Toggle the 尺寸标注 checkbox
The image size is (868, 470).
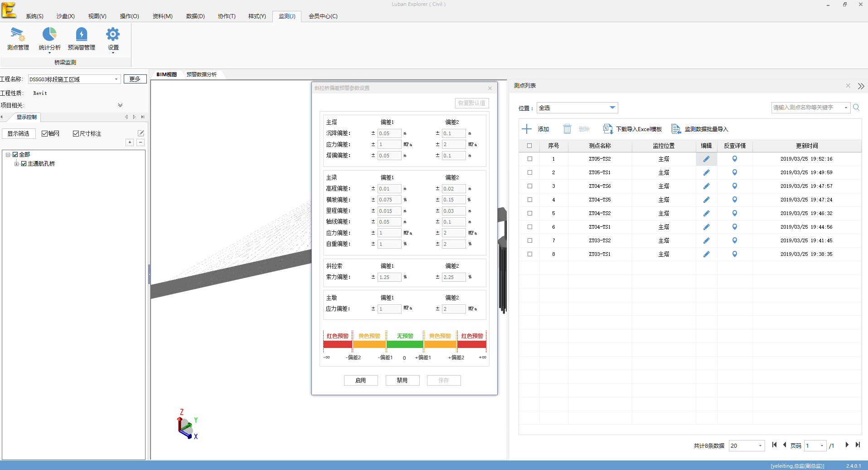tap(76, 133)
